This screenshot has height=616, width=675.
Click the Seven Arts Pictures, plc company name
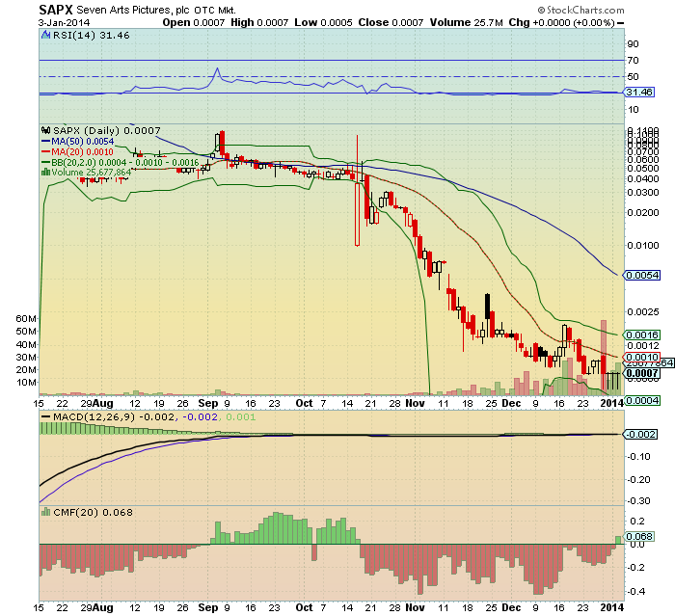(x=133, y=10)
